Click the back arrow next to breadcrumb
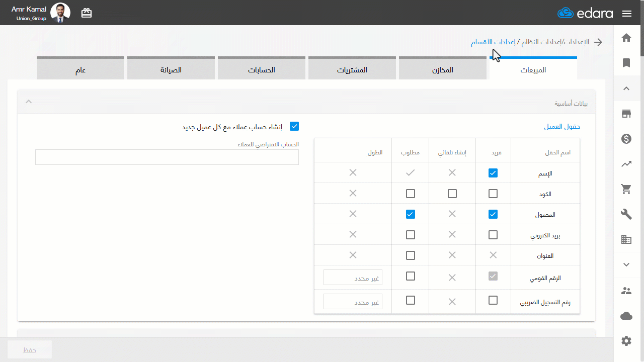This screenshot has width=644, height=362. click(598, 42)
